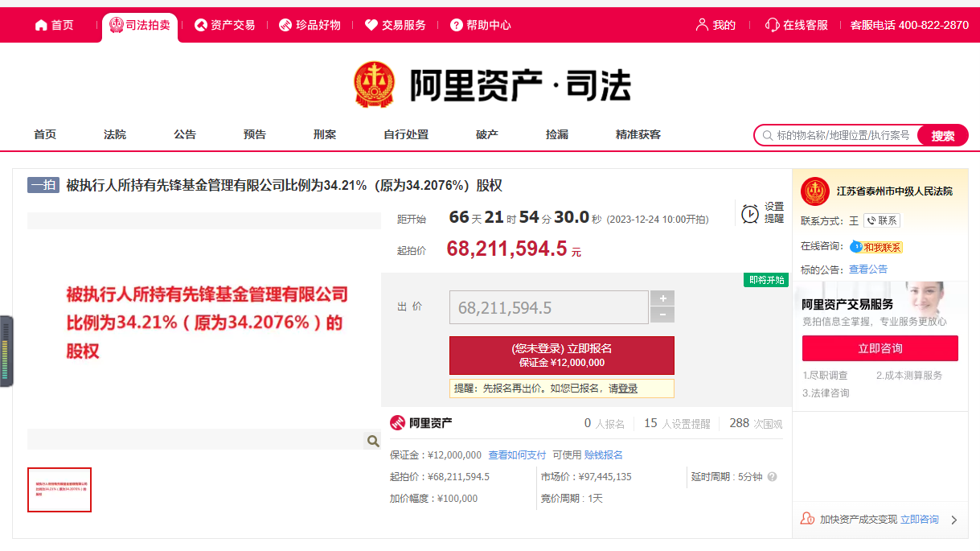Click the 2.成本测算服务 service item
The width and height of the screenshot is (980, 551).
click(909, 376)
